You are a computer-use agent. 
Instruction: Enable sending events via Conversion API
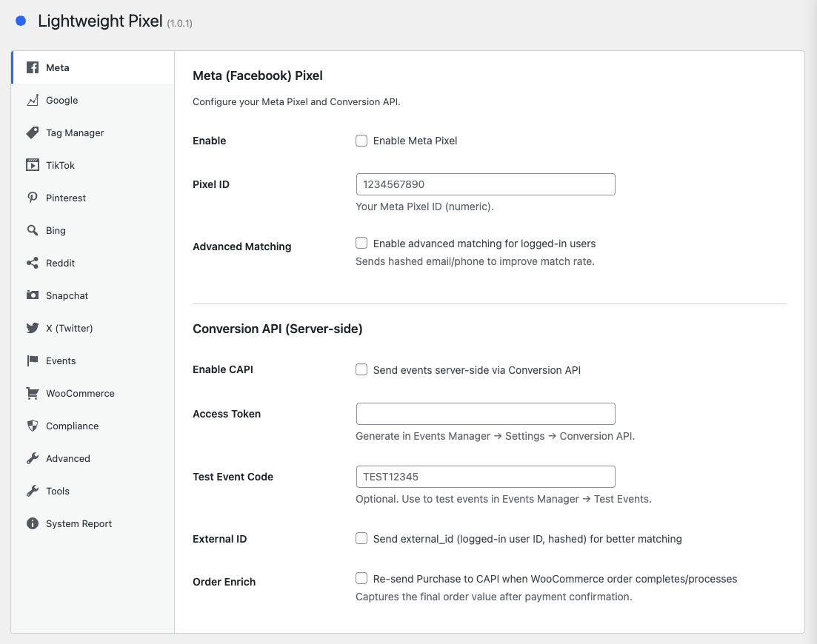pyautogui.click(x=361, y=369)
